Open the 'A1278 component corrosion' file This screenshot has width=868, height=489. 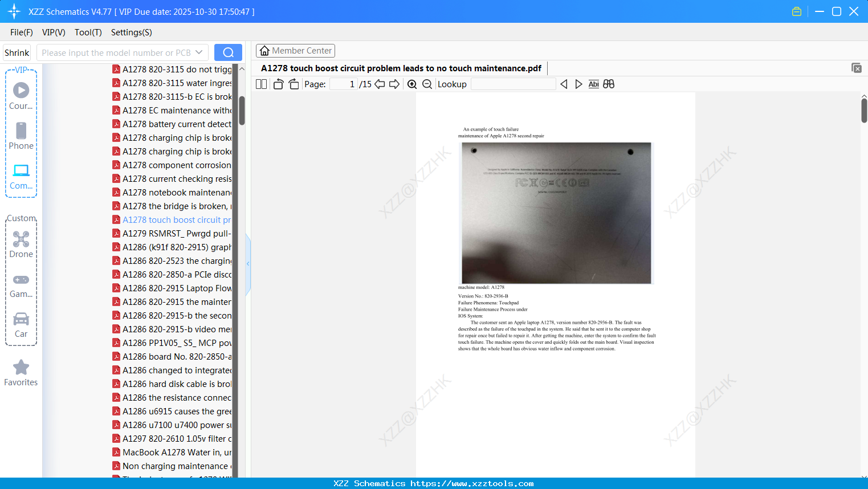point(172,165)
